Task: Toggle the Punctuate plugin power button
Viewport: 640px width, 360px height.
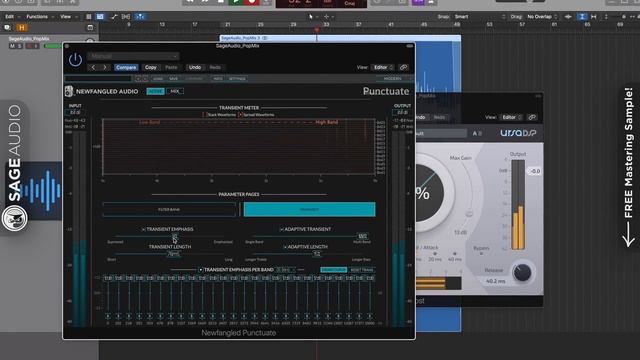Action: [x=75, y=60]
